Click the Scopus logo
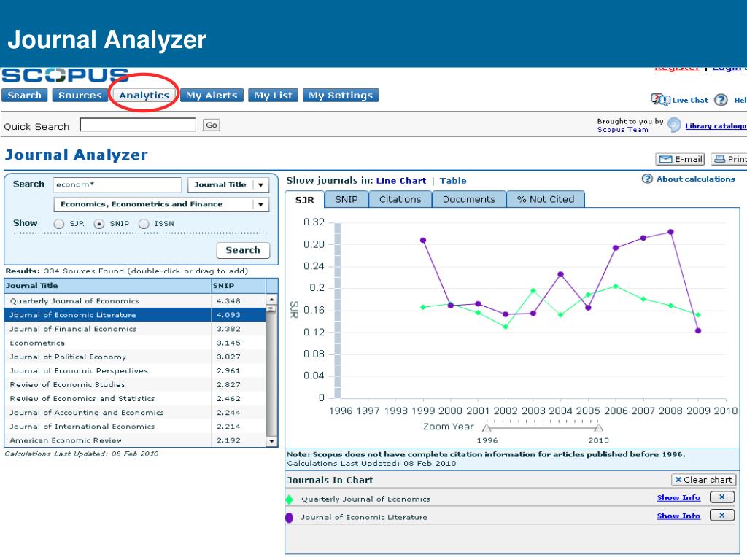Image resolution: width=747 pixels, height=560 pixels. click(65, 75)
